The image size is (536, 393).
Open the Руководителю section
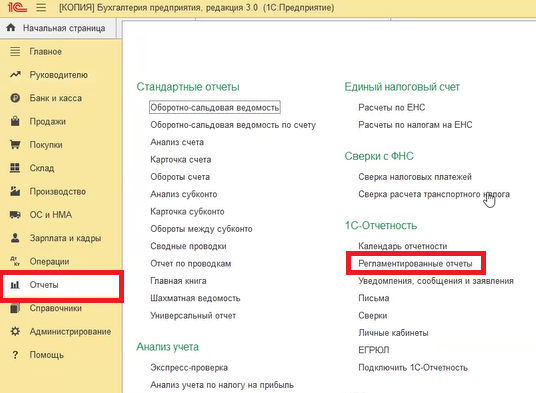tap(58, 74)
